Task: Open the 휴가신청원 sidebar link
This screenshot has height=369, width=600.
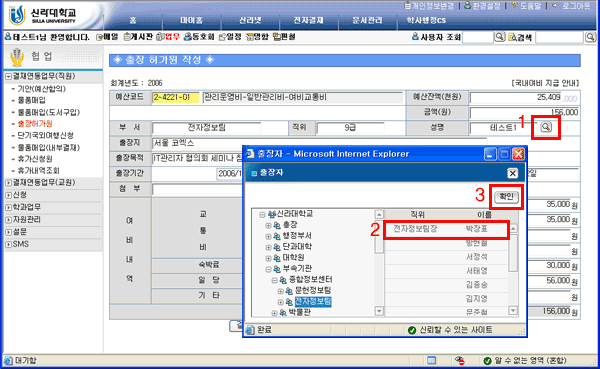Action: (x=35, y=159)
